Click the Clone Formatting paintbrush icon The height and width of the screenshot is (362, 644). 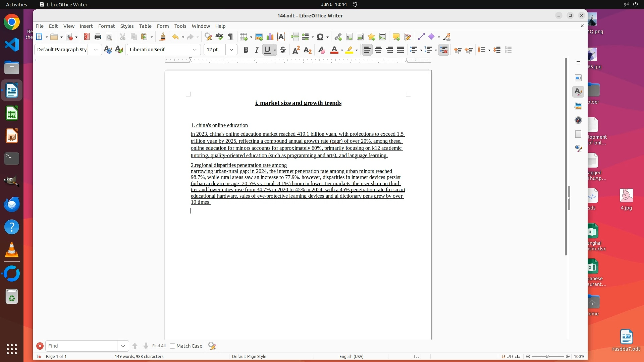[x=162, y=37]
